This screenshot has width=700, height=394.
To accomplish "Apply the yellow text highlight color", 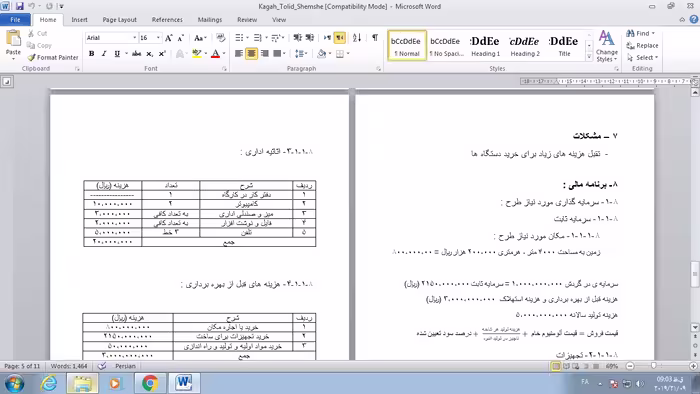I will coord(196,54).
